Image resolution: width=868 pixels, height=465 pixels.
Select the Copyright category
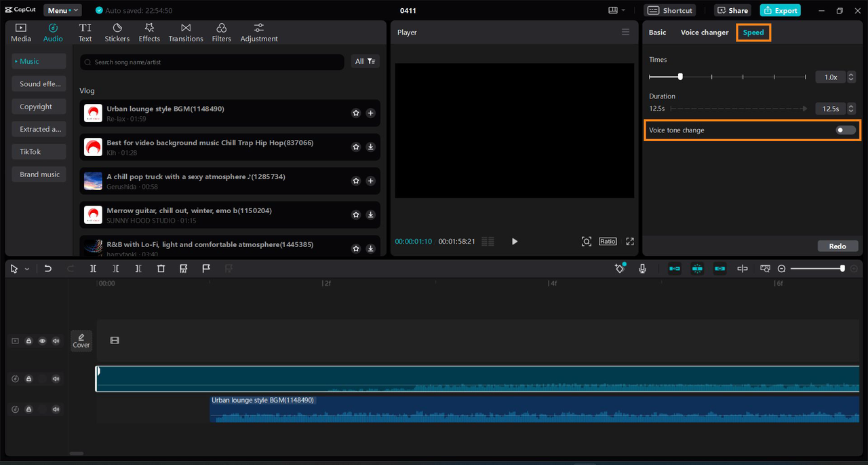[39, 107]
